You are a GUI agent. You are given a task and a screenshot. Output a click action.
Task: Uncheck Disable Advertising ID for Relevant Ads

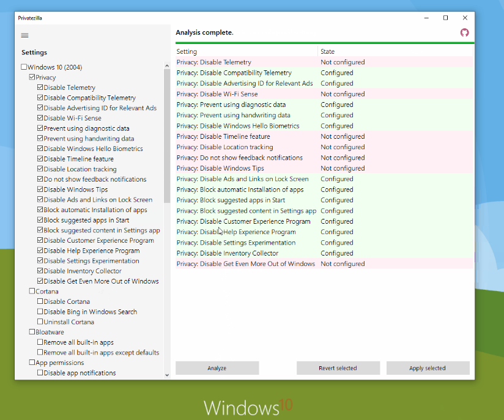pos(40,108)
